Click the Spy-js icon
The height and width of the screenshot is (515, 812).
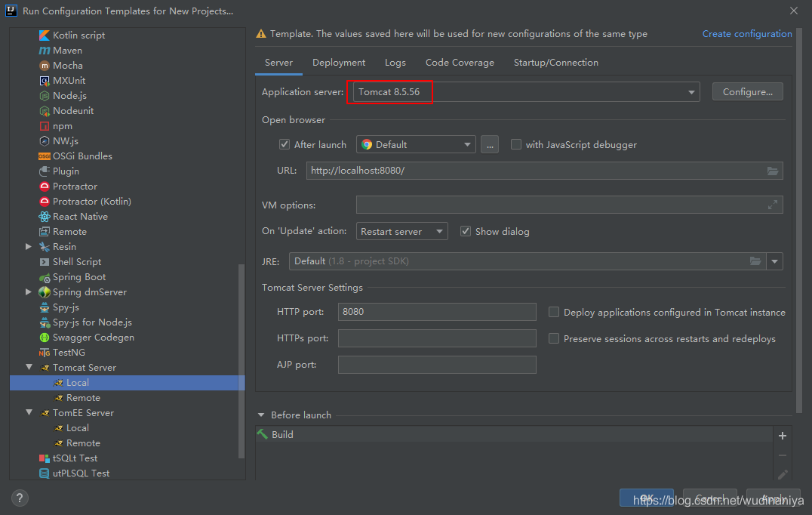45,307
